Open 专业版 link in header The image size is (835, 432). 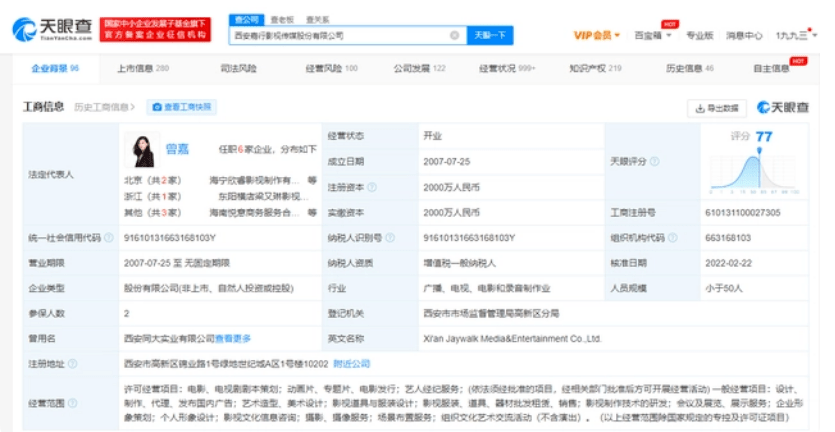[x=699, y=36]
